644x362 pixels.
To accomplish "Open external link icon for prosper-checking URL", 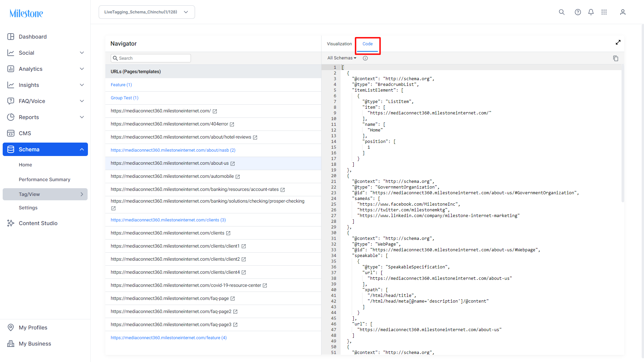I will pos(113,208).
